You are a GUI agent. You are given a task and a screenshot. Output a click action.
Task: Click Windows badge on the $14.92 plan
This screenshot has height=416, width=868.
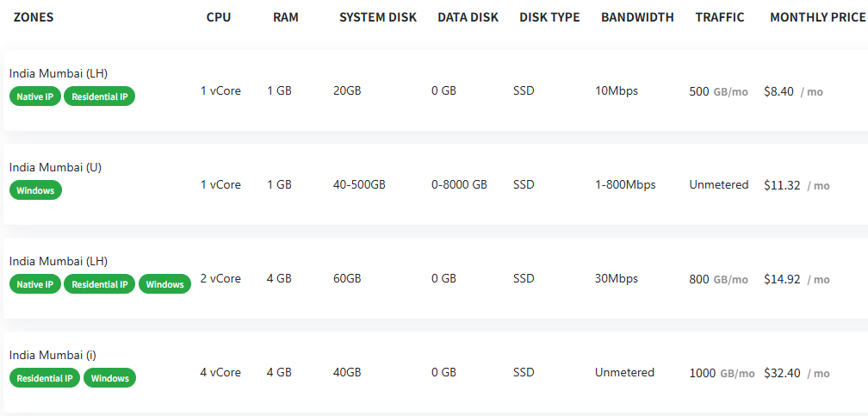[x=164, y=284]
